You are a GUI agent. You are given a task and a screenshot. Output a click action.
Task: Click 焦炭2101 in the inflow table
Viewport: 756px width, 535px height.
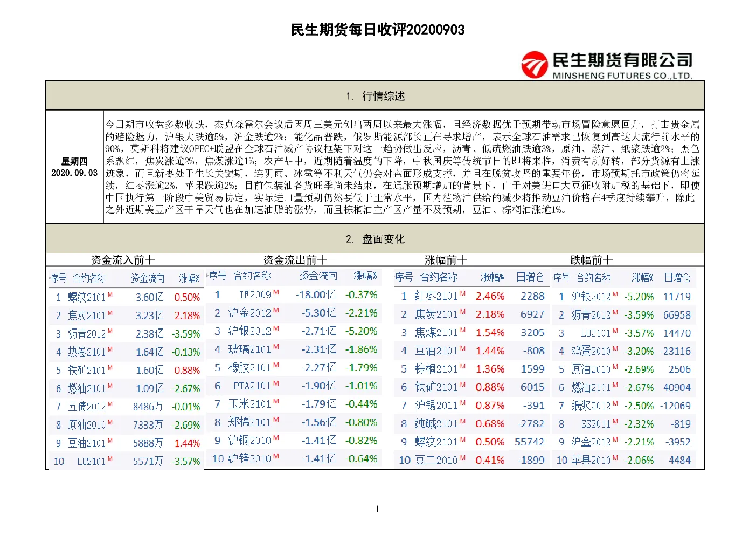tap(87, 315)
